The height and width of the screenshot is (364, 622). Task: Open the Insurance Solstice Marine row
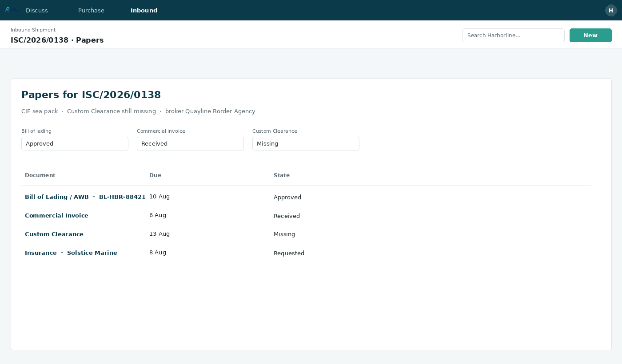(306, 253)
